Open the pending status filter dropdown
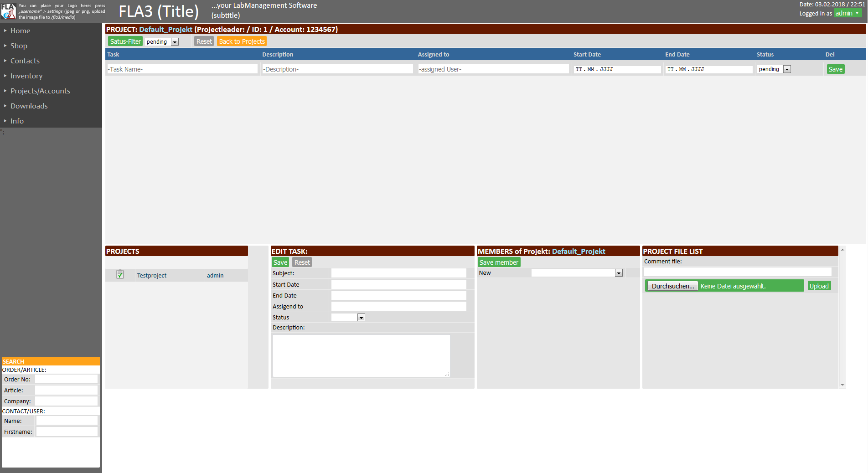The height and width of the screenshot is (473, 868). (x=175, y=41)
